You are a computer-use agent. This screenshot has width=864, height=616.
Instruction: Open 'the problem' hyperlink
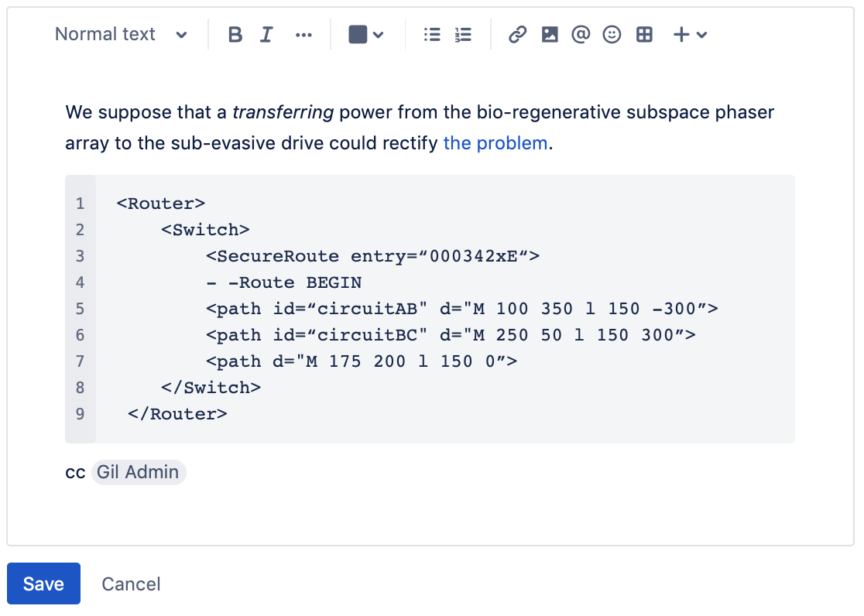(x=495, y=143)
